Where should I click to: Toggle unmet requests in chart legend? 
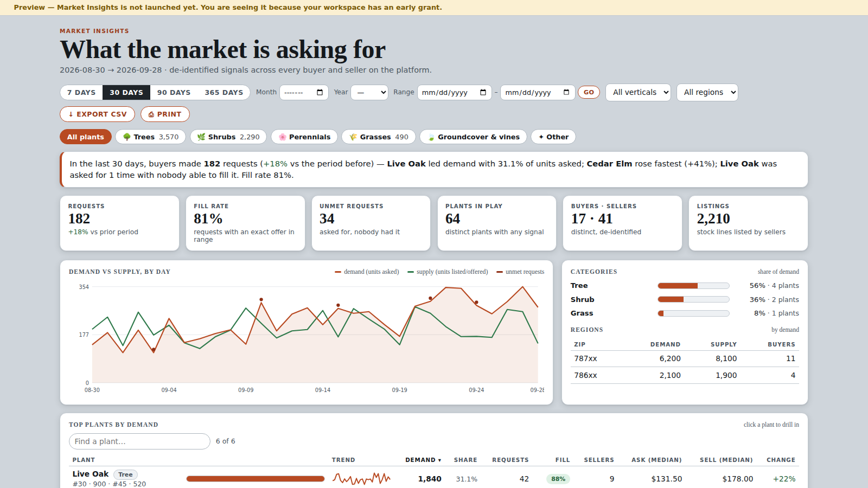coord(520,272)
